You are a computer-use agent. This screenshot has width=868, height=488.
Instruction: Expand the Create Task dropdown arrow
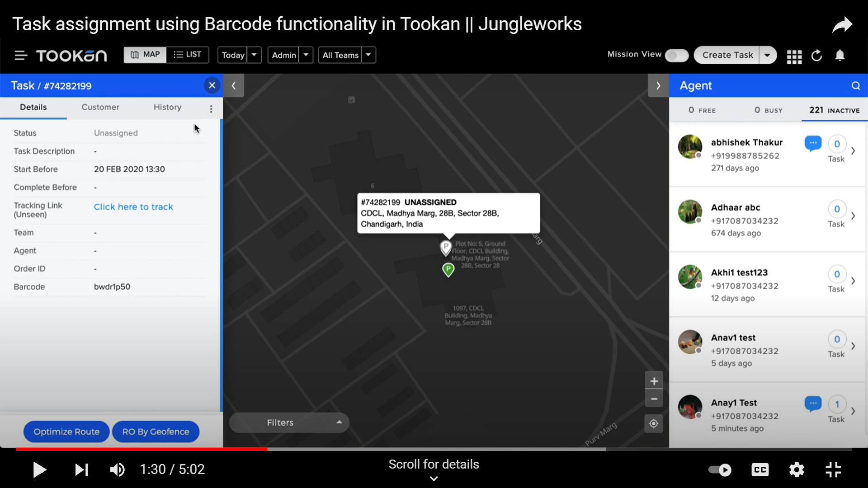[768, 55]
